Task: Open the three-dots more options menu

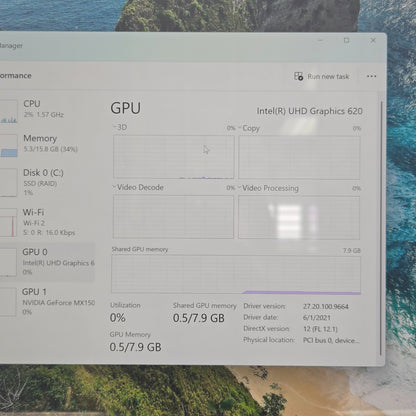Action: 371,76
